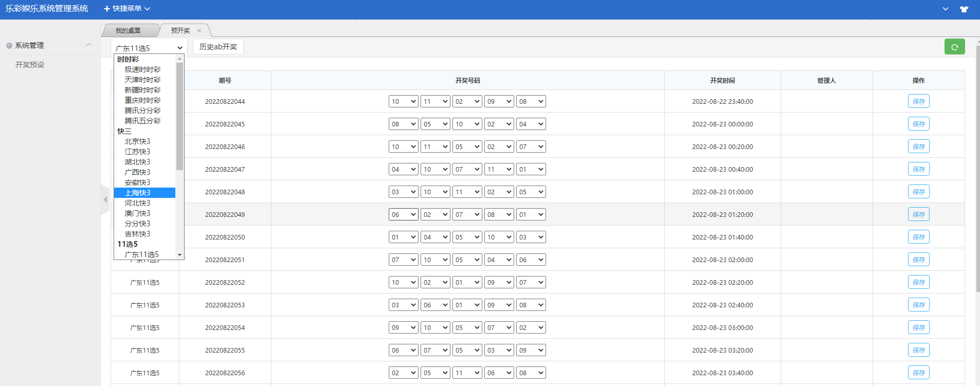Open 开奖预设 in the sidebar
Screen dimensions: 980x386
(x=30, y=65)
